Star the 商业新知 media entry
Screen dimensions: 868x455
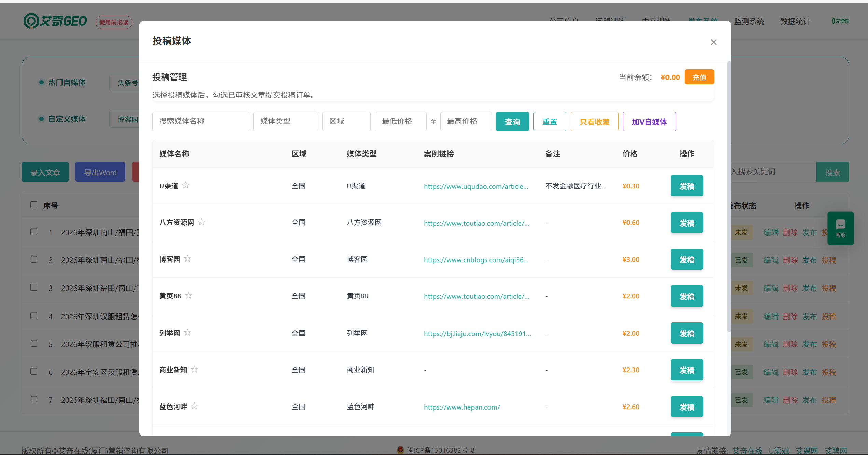pyautogui.click(x=194, y=370)
